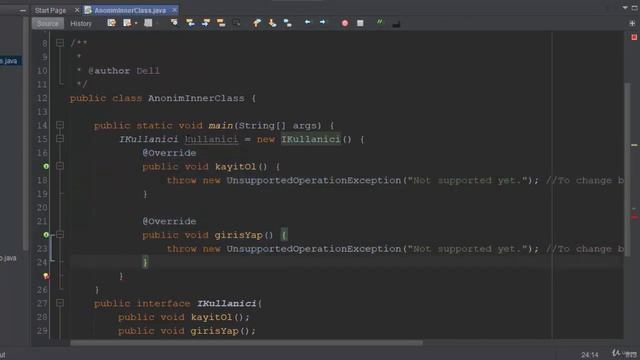Click Shift Line Left arrow icon
The height and width of the screenshot is (360, 640).
point(307,22)
